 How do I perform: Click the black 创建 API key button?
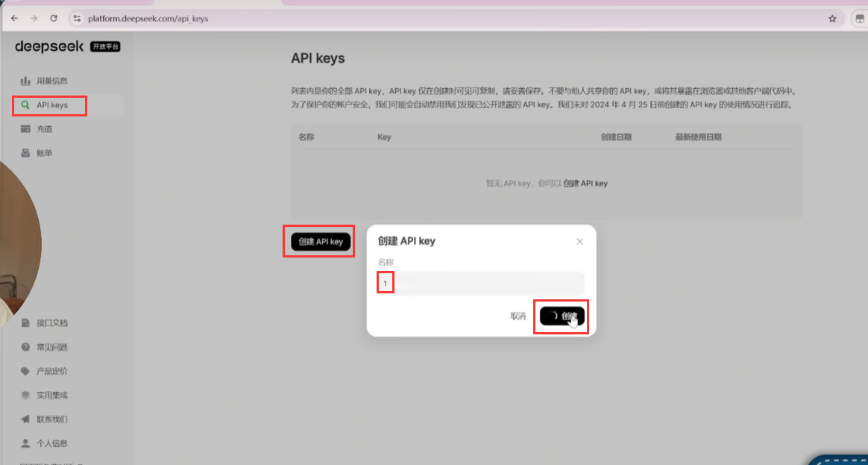(321, 242)
